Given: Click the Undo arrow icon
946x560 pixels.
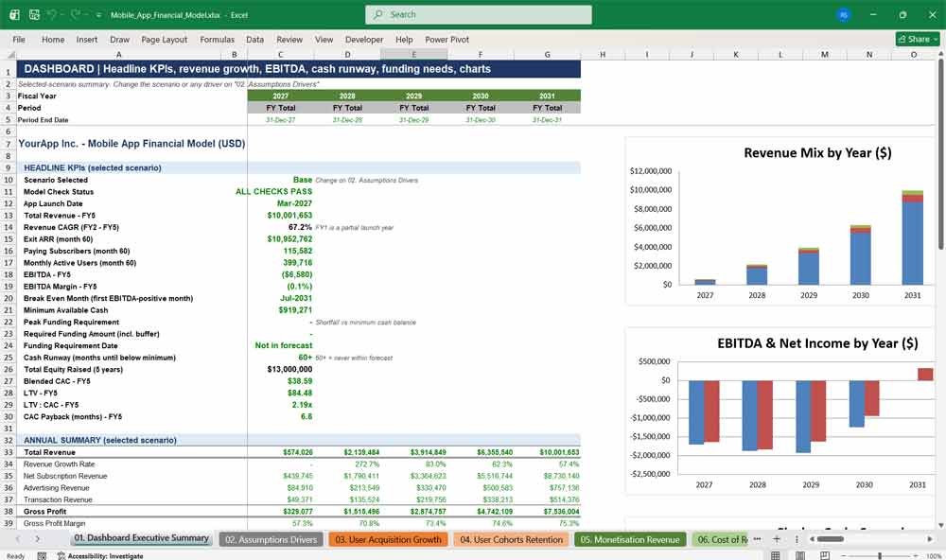Looking at the screenshot, I should [x=52, y=14].
